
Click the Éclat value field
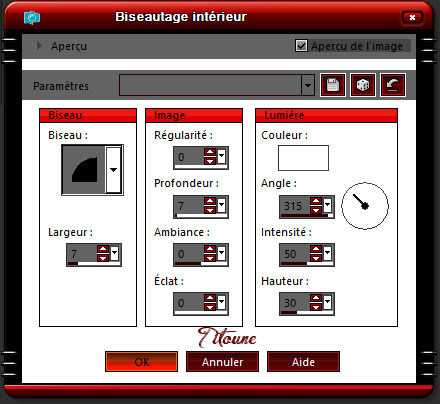(x=189, y=303)
